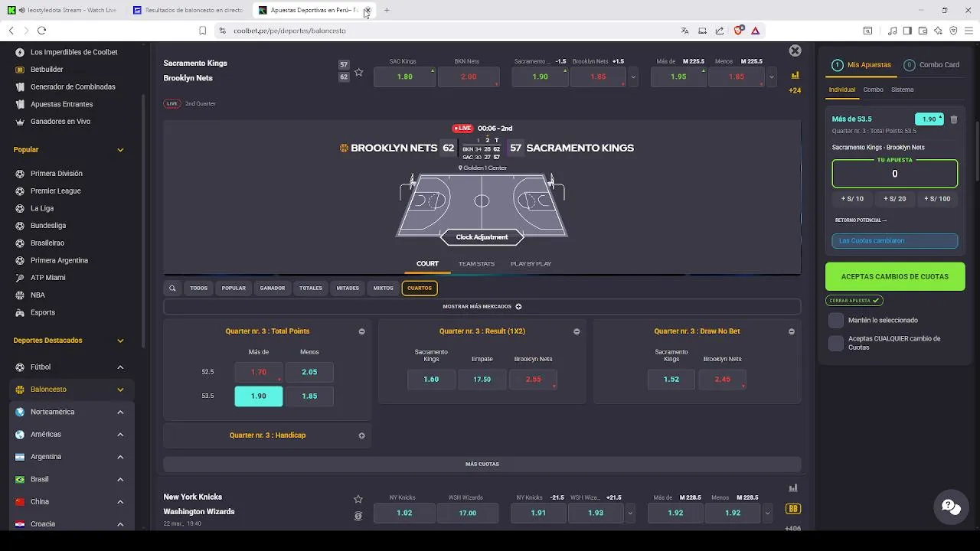Delete the Más de 53.5 bet using trash icon
The height and width of the screenshot is (551, 980).
click(x=954, y=119)
